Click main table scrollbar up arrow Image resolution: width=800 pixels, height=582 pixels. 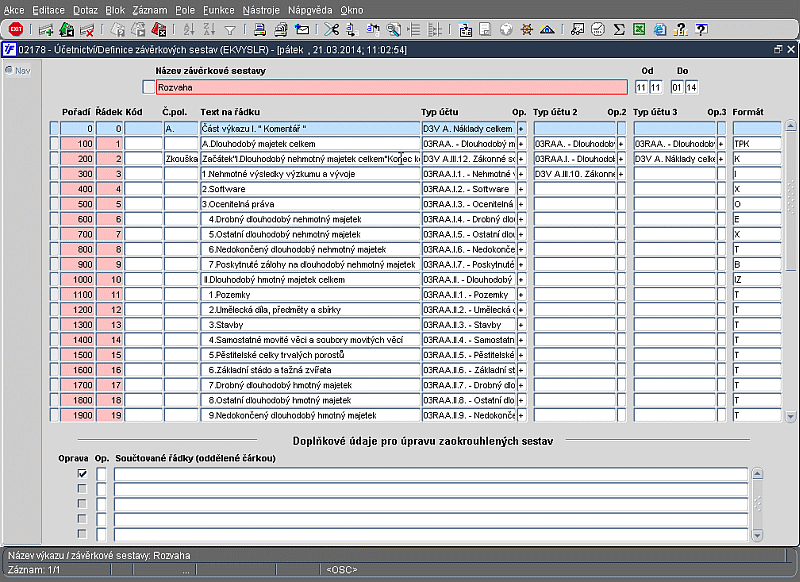tap(790, 125)
